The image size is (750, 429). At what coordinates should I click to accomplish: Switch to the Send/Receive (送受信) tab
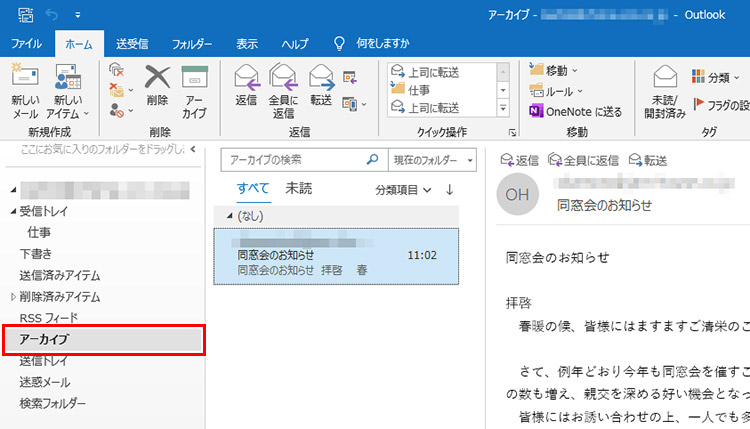[132, 44]
